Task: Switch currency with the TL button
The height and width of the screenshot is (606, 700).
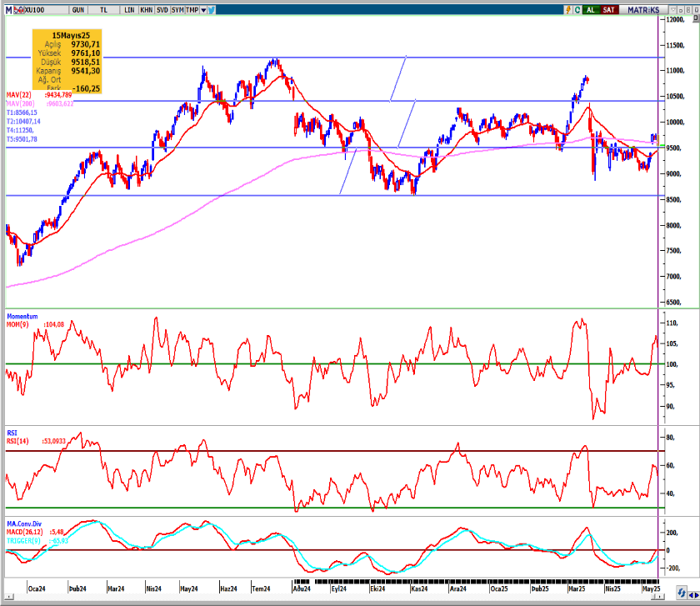Action: [103, 10]
